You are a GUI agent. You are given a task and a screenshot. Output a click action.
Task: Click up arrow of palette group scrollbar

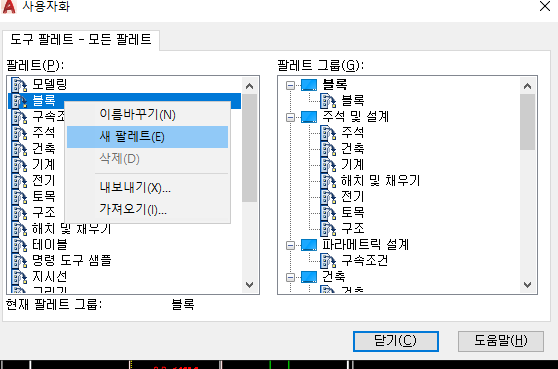coord(527,86)
